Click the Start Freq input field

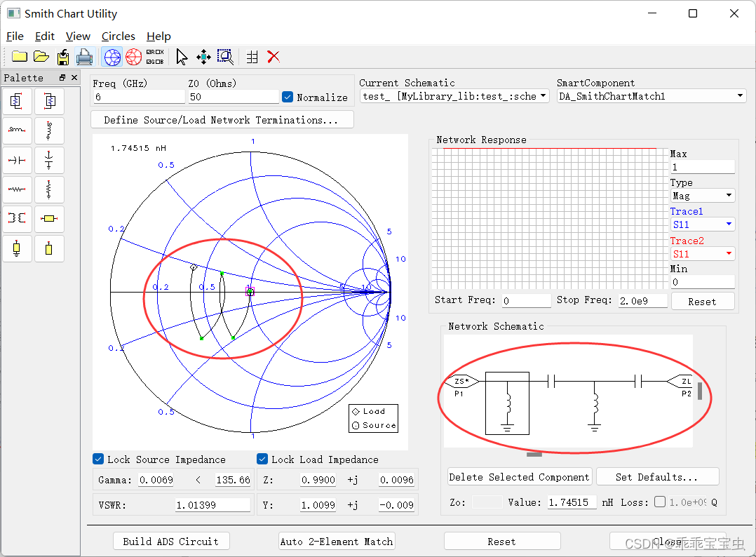(x=527, y=300)
